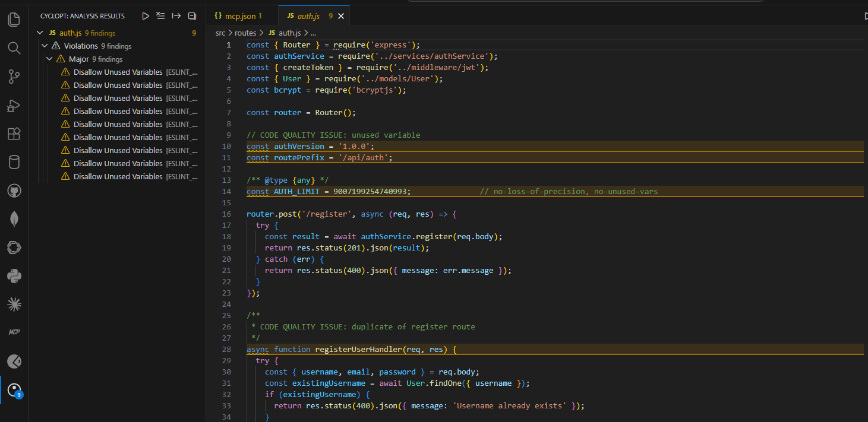Clear results using the list-with-x icon
The width and height of the screenshot is (868, 422).
point(161,16)
